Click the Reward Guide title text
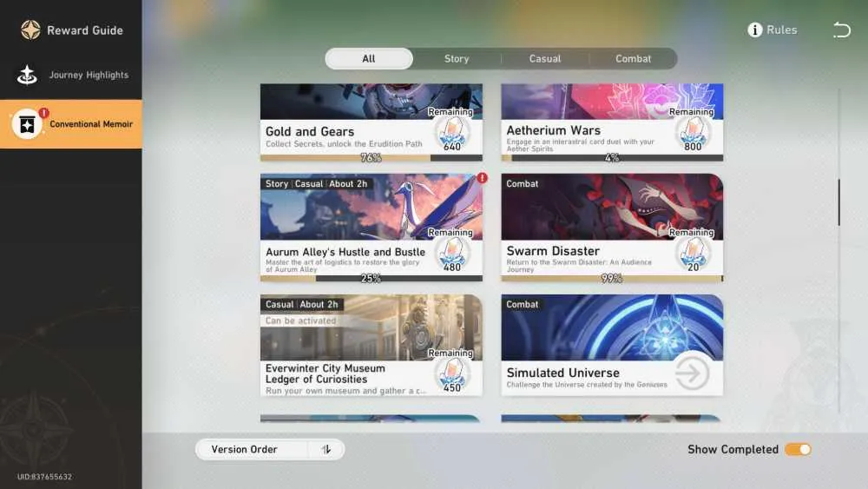The image size is (868, 489). [85, 30]
